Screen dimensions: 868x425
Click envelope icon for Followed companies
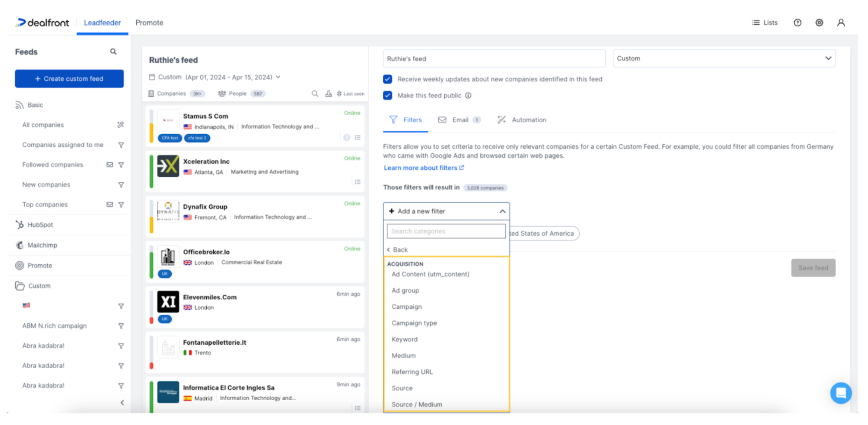tap(110, 165)
